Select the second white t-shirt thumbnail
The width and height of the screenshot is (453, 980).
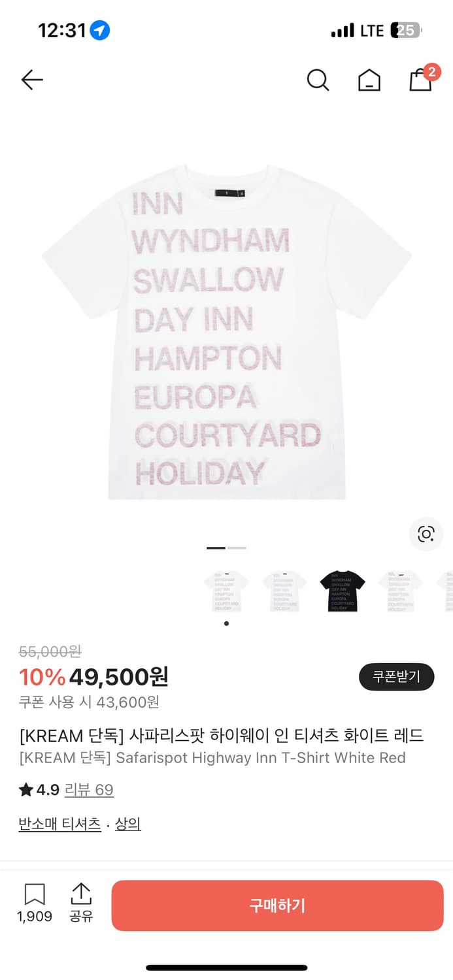tap(284, 591)
